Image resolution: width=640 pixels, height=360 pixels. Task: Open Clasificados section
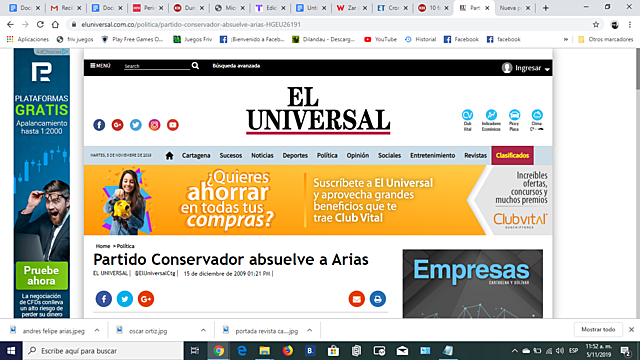512,156
